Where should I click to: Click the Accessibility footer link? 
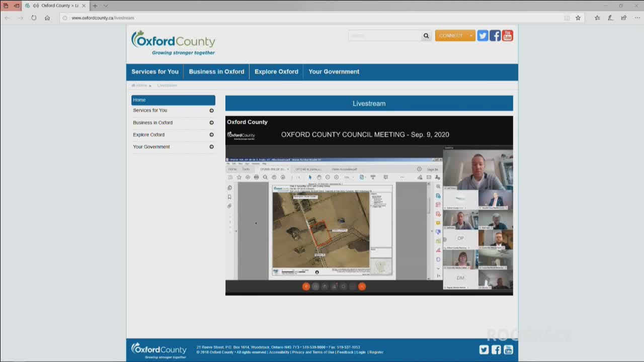click(279, 352)
